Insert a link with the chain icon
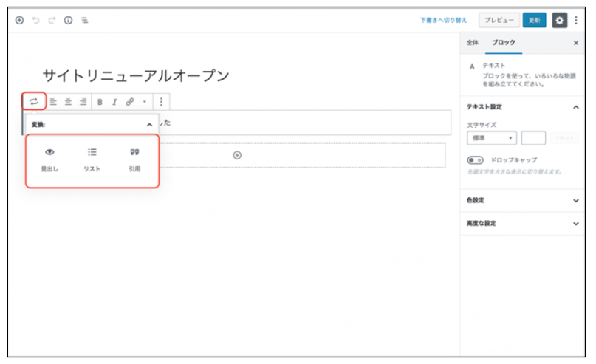Viewport: 596px width, 364px height. coord(129,102)
